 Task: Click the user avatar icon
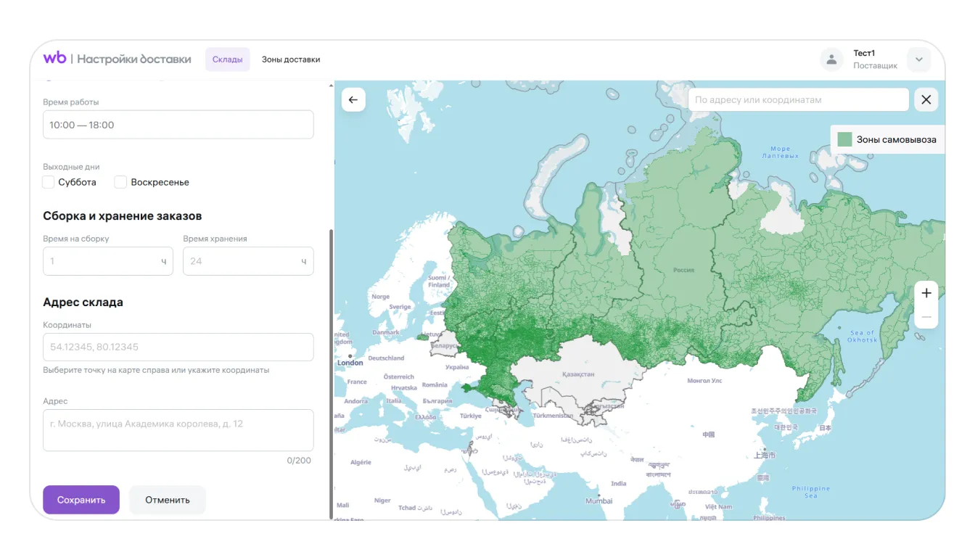(831, 59)
